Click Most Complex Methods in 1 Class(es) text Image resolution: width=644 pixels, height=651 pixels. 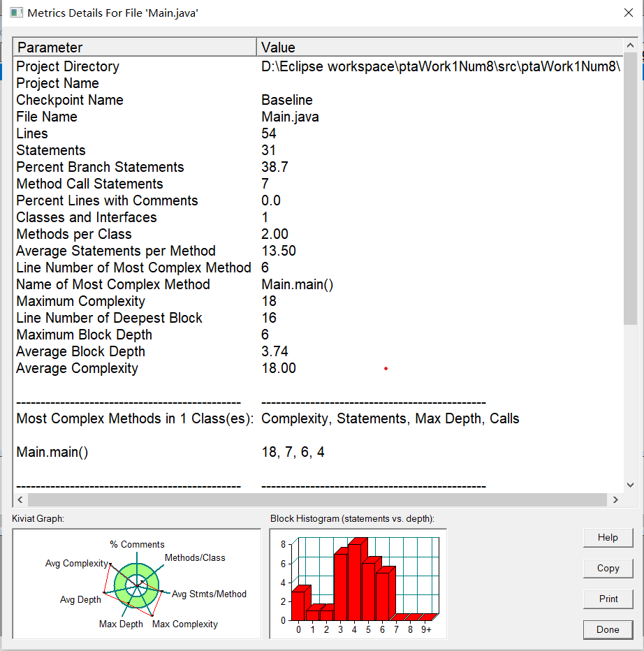point(135,418)
